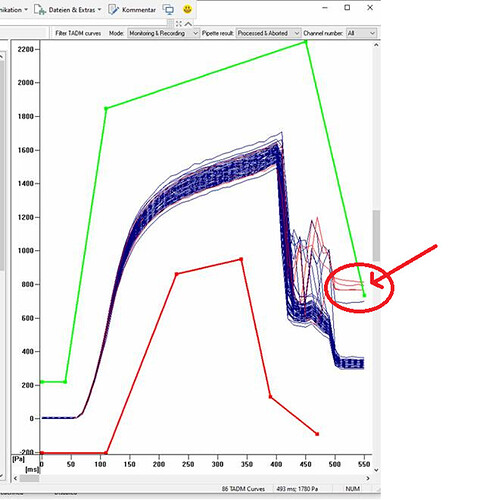Image resolution: width=486 pixels, height=500 pixels.
Task: Click the Kommentar button
Action: pos(132,10)
